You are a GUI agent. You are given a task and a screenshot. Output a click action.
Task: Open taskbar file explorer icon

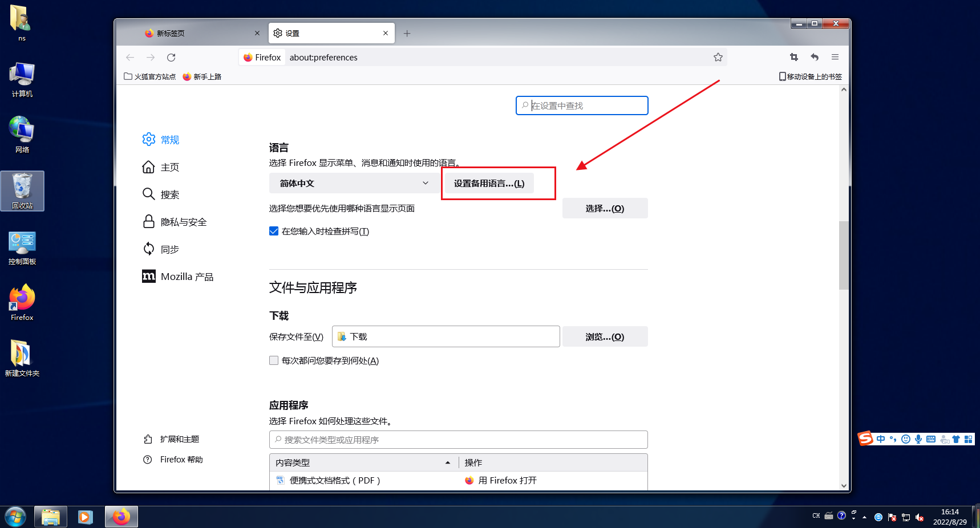[x=51, y=517]
